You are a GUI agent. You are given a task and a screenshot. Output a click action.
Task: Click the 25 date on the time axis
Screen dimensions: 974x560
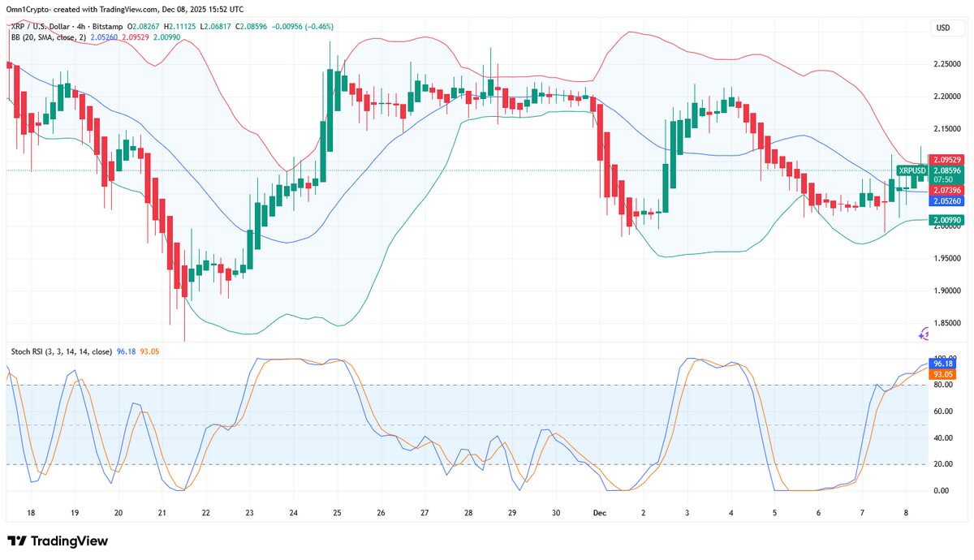click(337, 513)
